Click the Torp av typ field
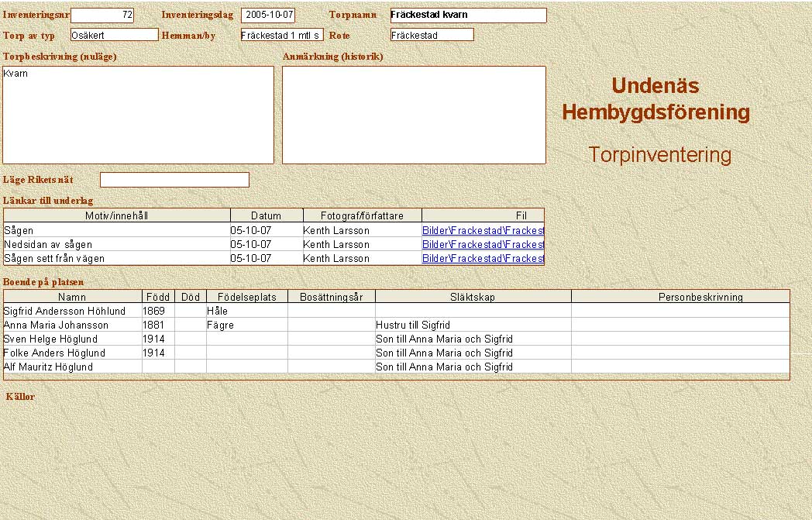Viewport: 812px width, 520px height. (x=114, y=35)
